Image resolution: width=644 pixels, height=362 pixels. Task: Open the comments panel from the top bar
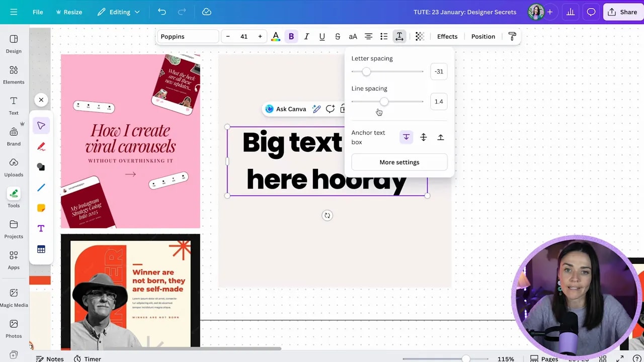(591, 12)
